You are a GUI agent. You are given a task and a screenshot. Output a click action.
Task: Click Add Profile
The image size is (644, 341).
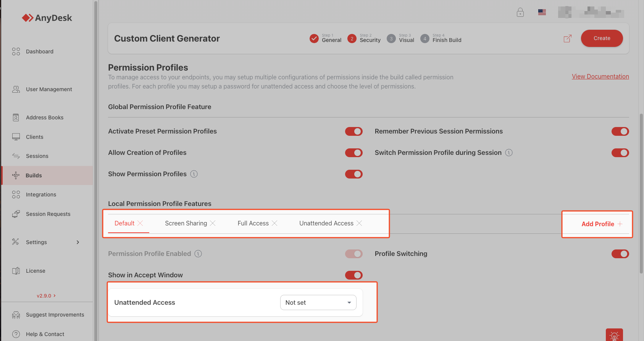[602, 224]
